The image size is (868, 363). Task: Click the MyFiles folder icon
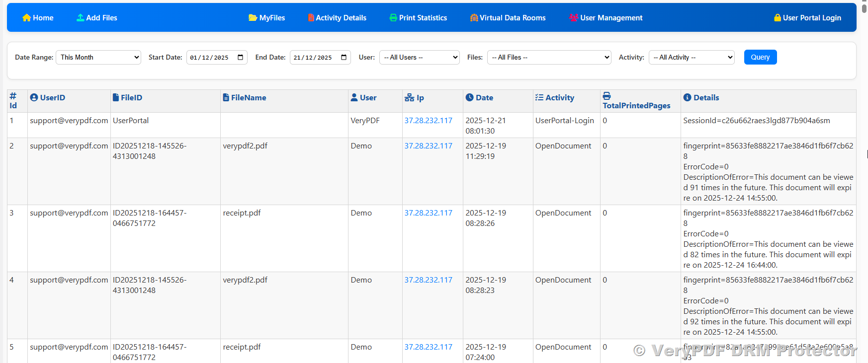click(x=253, y=18)
